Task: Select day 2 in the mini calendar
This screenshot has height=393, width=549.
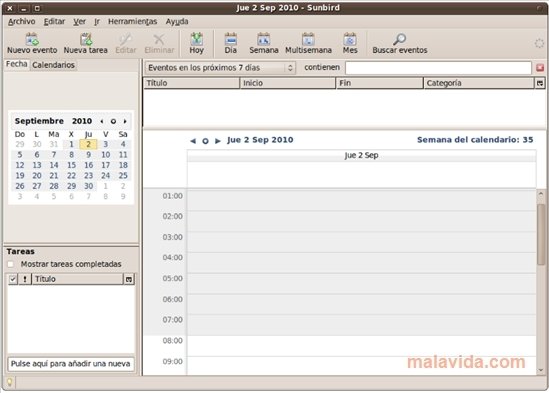Action: coord(89,144)
